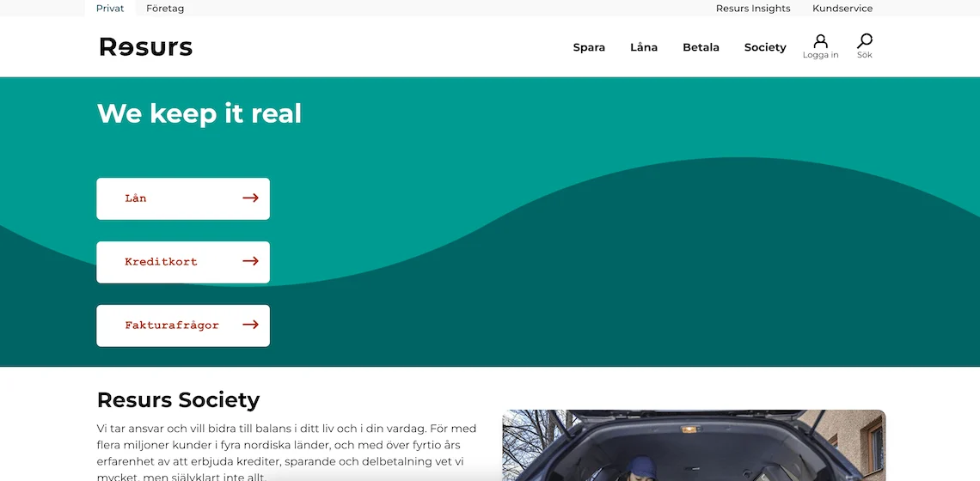Open the Society menu
This screenshot has height=481, width=980.
point(765,47)
